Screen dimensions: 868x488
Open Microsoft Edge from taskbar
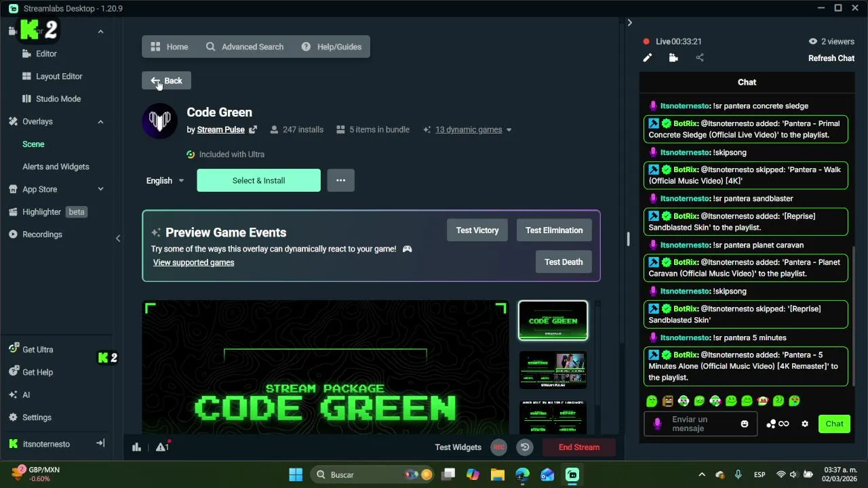pyautogui.click(x=522, y=474)
